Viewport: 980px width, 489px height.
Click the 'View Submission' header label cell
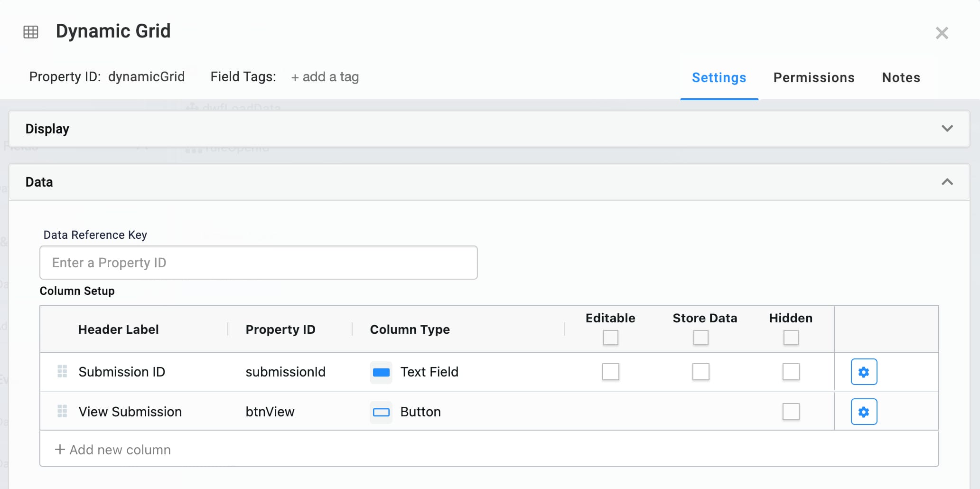pyautogui.click(x=130, y=412)
